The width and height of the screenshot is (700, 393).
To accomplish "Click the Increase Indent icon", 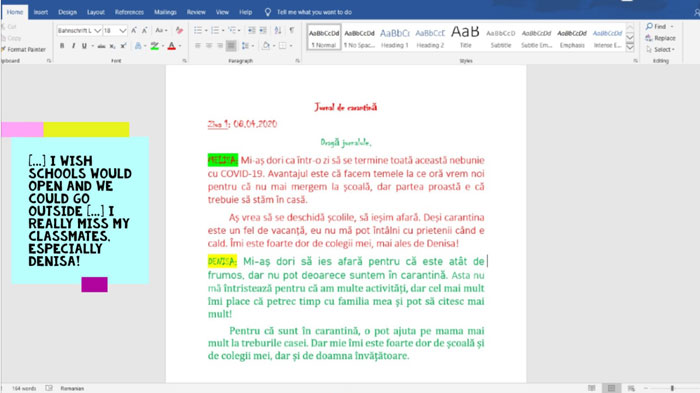I will pos(263,30).
